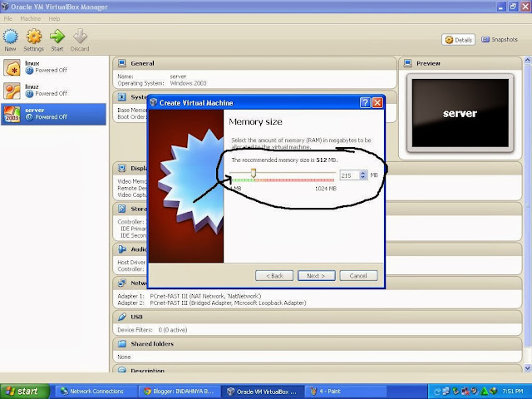
Task: Click the Windows Start button
Action: tap(25, 392)
